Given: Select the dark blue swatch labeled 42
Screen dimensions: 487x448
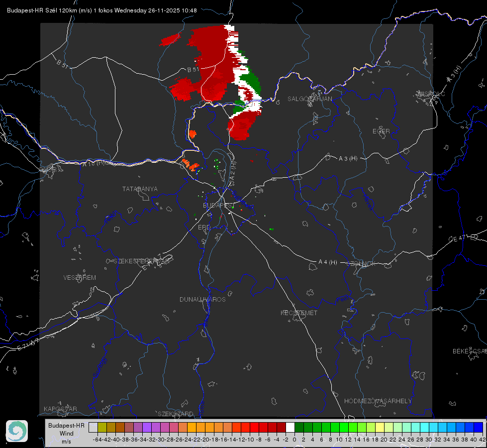Looking at the screenshot, I should (479, 428).
